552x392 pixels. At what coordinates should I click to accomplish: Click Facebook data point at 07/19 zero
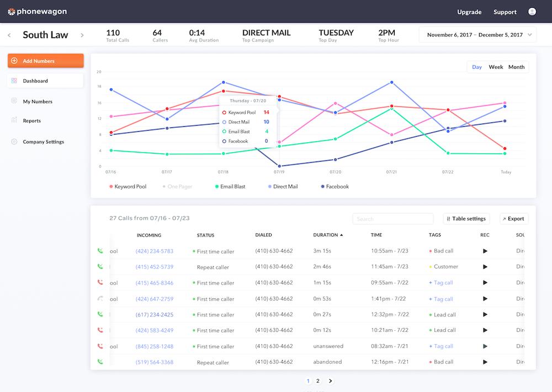[x=279, y=166]
